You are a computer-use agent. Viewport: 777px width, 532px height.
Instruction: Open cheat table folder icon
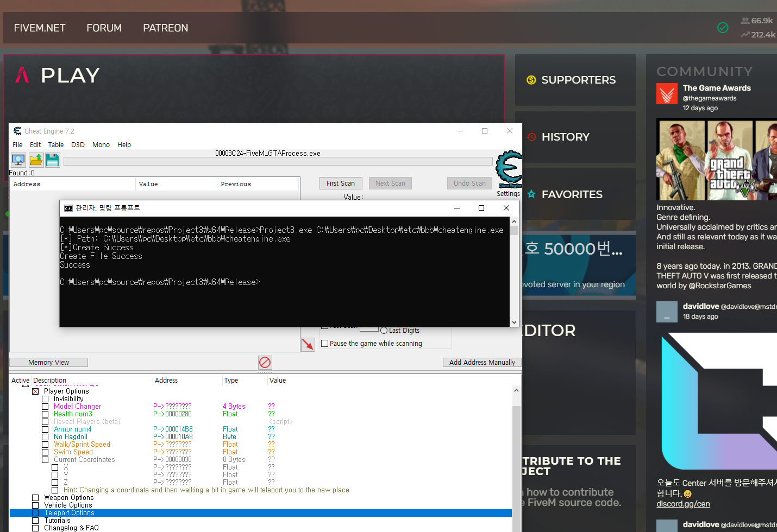click(x=36, y=160)
